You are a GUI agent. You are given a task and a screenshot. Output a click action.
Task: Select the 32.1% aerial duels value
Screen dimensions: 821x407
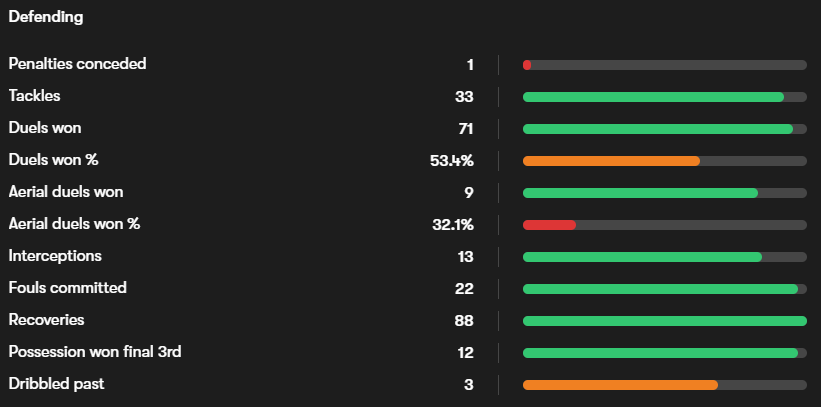pyautogui.click(x=452, y=225)
